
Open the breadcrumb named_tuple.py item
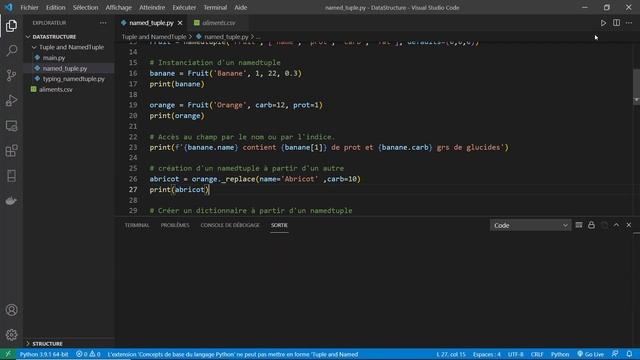(x=226, y=37)
